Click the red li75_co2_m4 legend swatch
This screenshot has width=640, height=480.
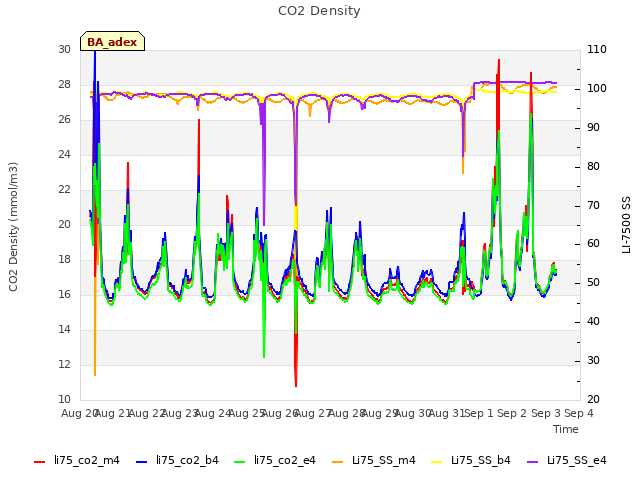[x=40, y=462]
